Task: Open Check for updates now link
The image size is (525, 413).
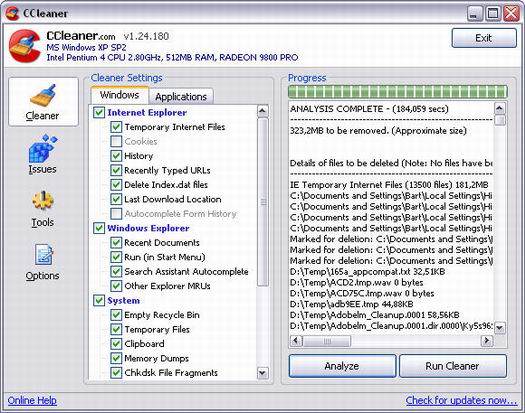Action: (x=461, y=400)
